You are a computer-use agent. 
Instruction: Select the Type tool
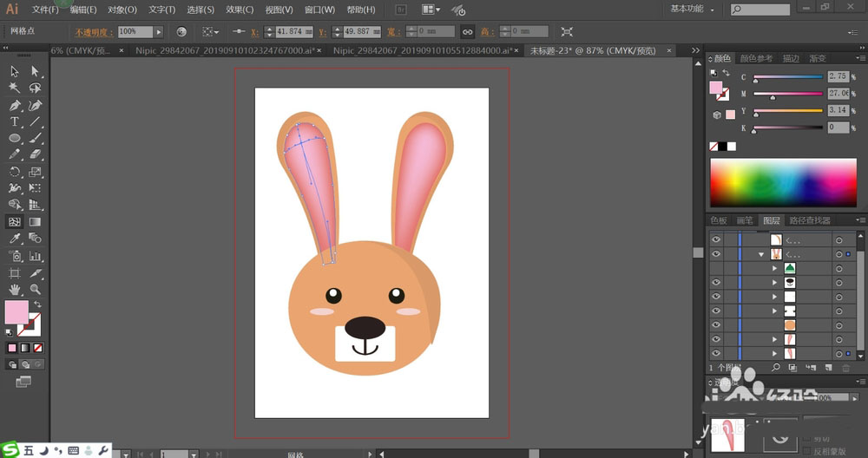[x=15, y=121]
